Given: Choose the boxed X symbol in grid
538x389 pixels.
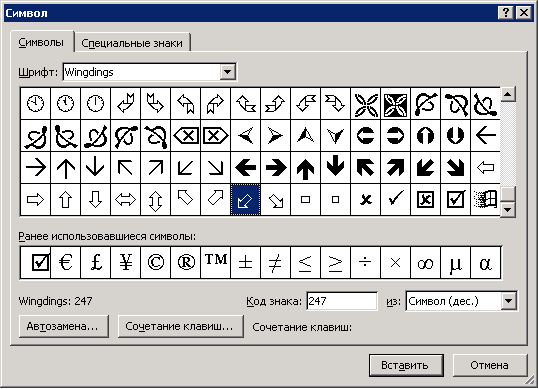Looking at the screenshot, I should pos(425,200).
